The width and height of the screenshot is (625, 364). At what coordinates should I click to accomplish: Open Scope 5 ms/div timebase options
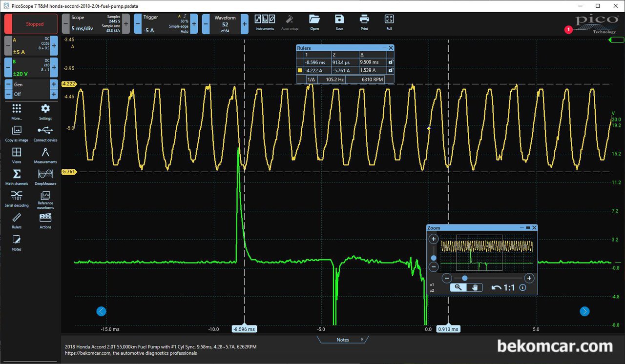[96, 23]
